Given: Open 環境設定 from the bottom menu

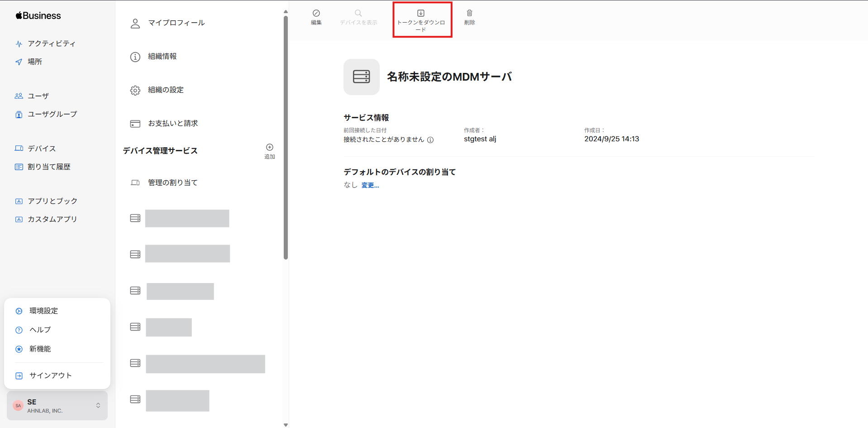Looking at the screenshot, I should [43, 311].
